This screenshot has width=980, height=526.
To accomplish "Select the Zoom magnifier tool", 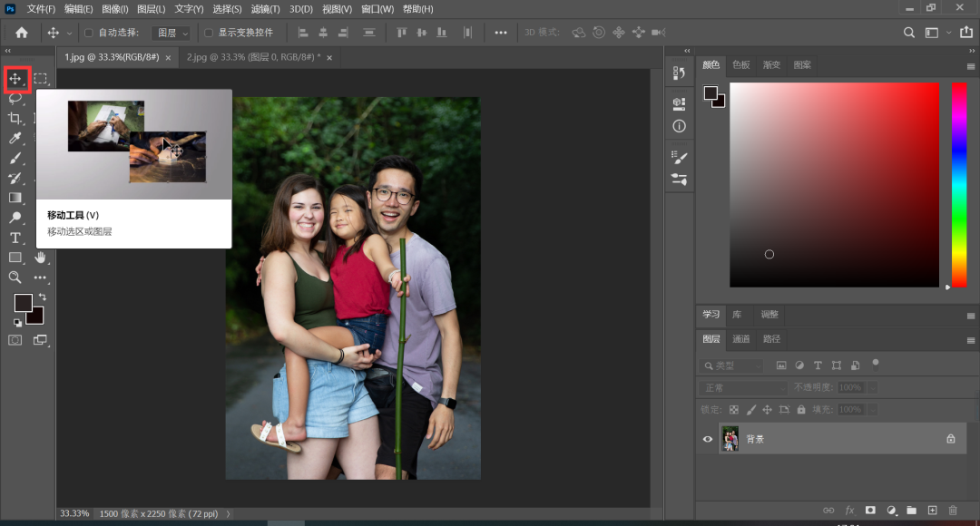I will pos(15,278).
